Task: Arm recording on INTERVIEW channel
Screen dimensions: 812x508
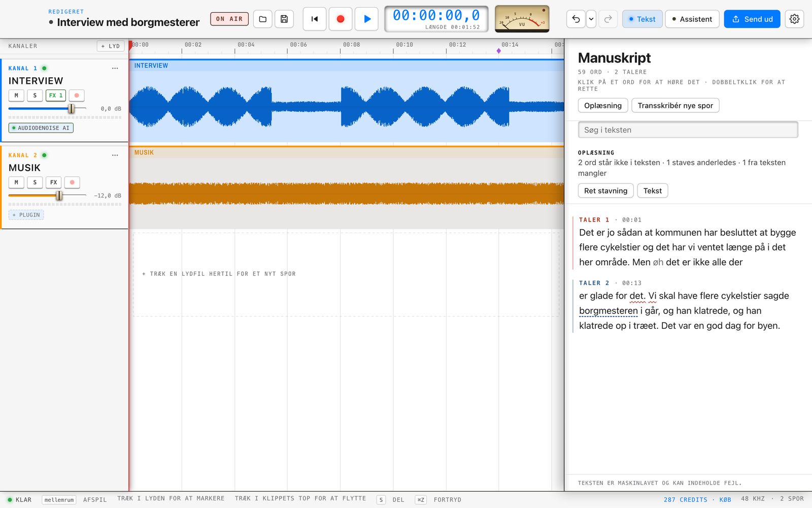Action: (x=77, y=96)
